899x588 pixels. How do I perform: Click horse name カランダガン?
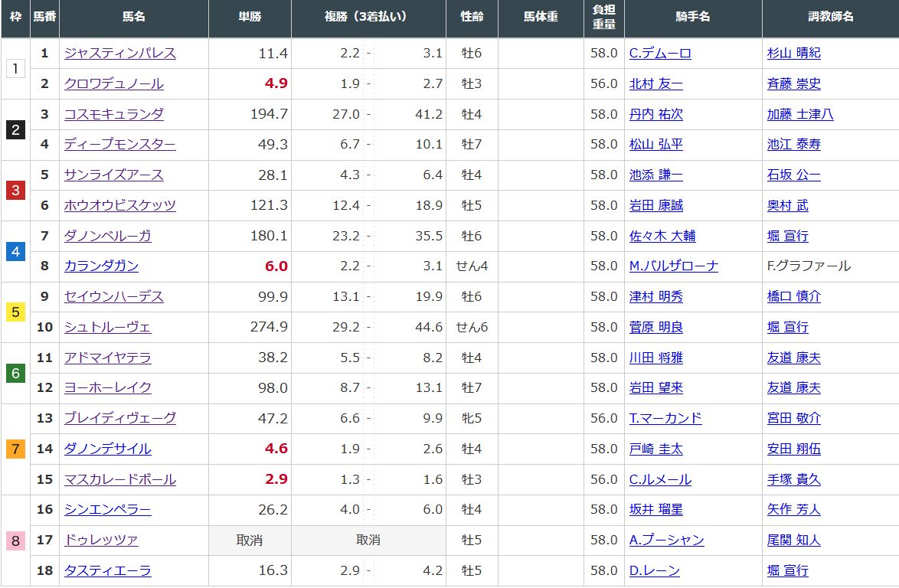click(x=101, y=266)
